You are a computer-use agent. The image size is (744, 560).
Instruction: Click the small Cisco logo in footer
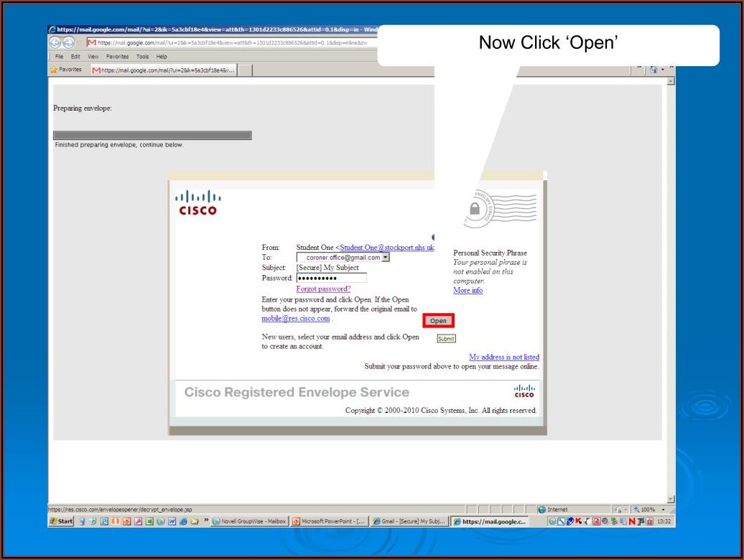524,391
